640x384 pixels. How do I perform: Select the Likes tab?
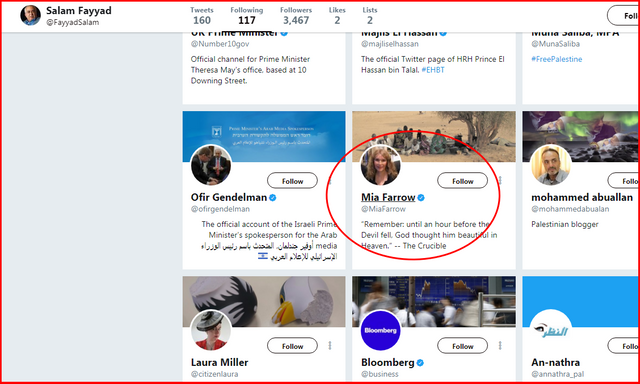(337, 16)
